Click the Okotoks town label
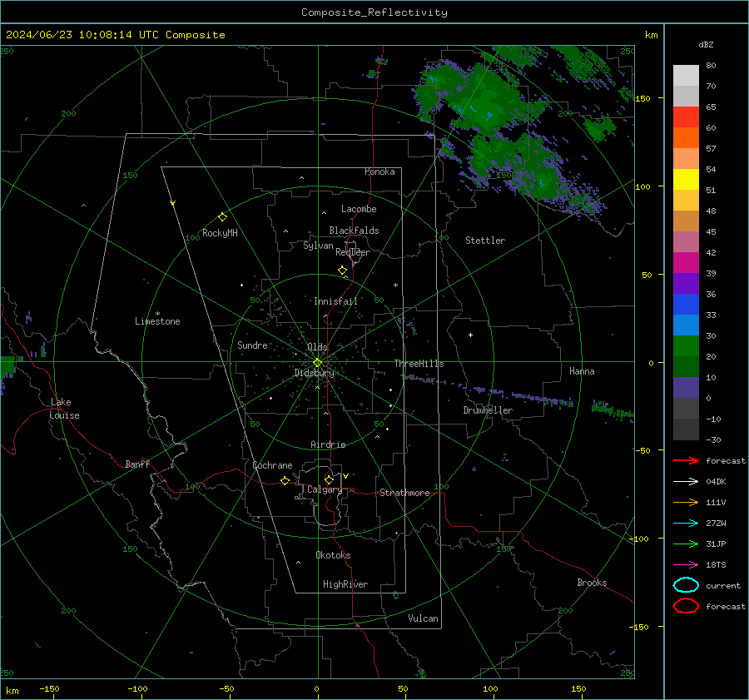The image size is (749, 700). pos(333,555)
